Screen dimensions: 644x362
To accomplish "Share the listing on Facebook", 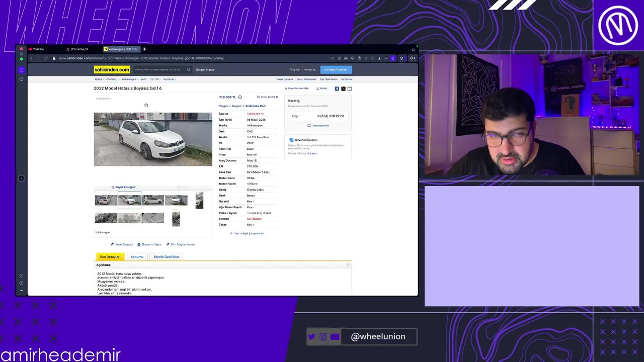I will coord(337,88).
